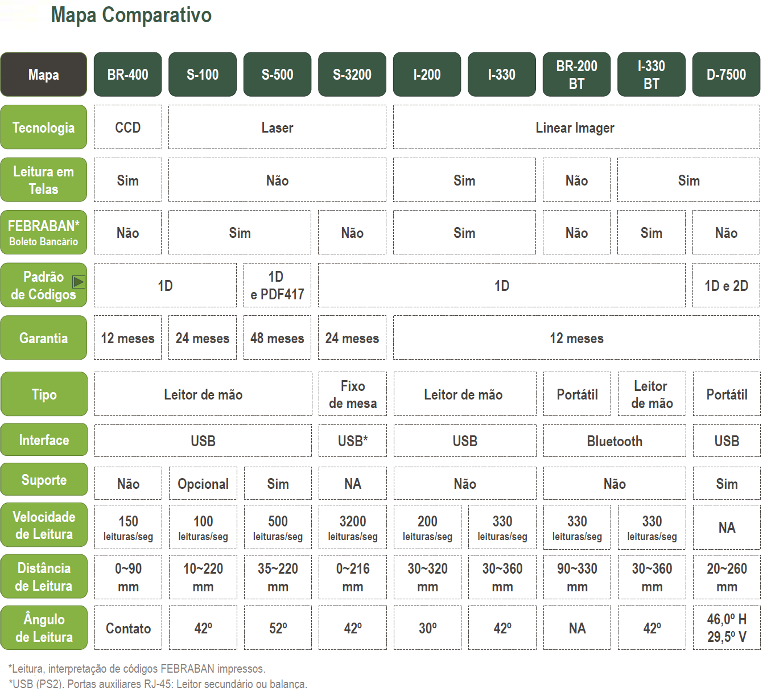Click the 24 meses cell under S-100

(x=203, y=337)
